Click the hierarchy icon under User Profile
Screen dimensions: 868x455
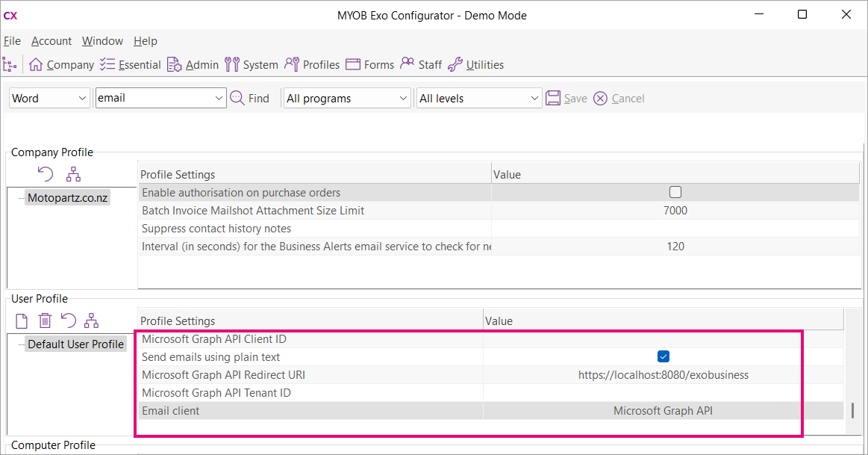(92, 320)
